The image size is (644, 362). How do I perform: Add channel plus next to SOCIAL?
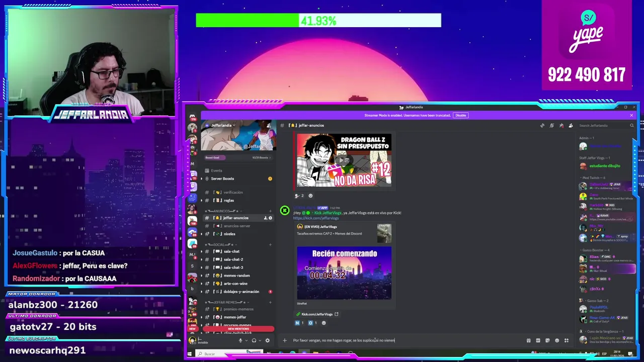point(270,244)
